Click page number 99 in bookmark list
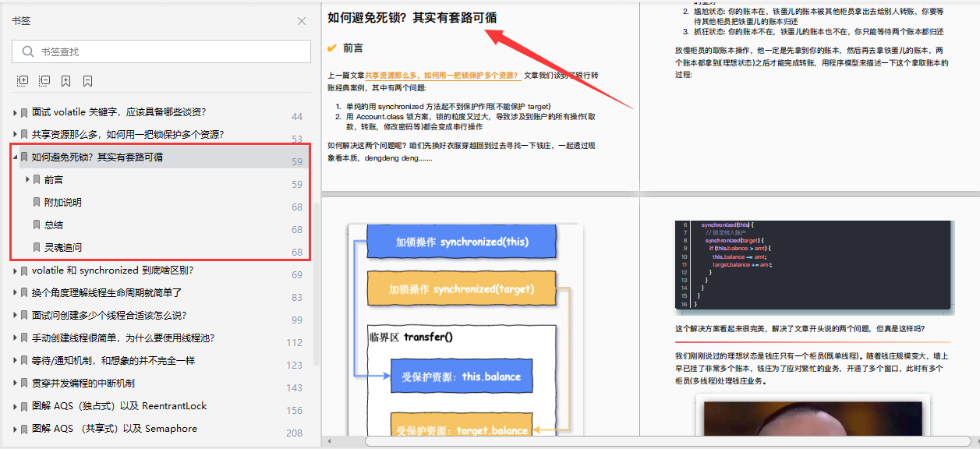The width and height of the screenshot is (980, 449). click(x=297, y=320)
